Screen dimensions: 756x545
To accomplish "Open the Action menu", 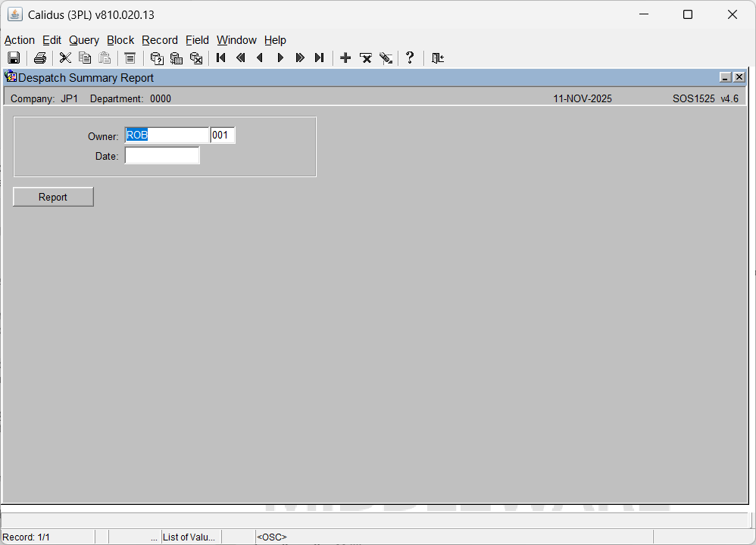I will (x=20, y=40).
